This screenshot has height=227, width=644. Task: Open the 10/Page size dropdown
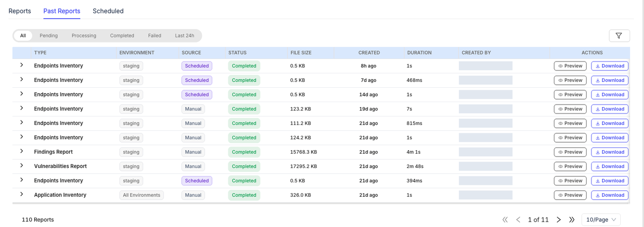(x=601, y=220)
